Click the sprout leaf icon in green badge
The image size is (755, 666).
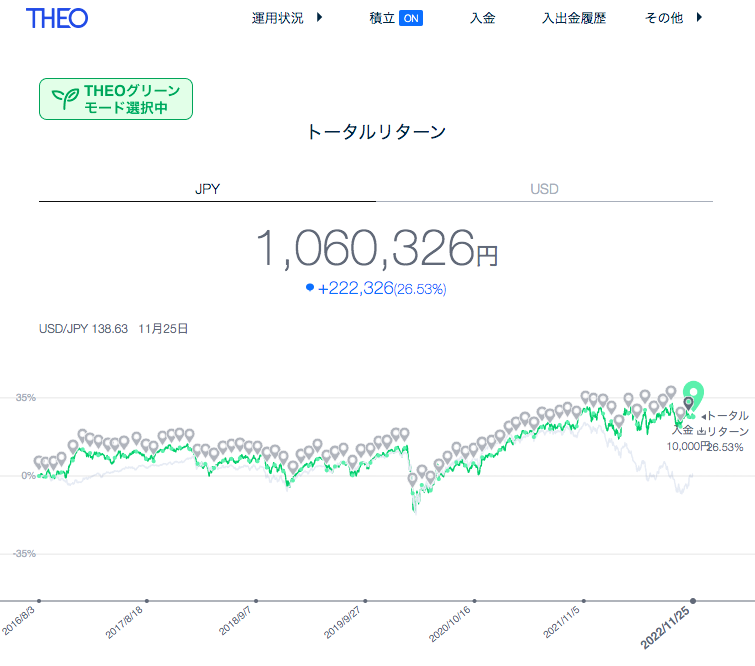[65, 99]
